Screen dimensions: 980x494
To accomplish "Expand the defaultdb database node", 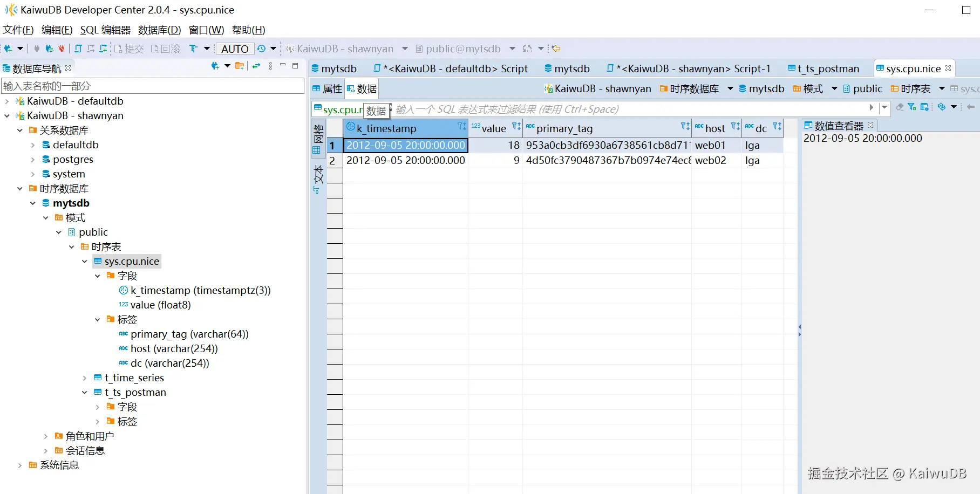I will pyautogui.click(x=33, y=145).
